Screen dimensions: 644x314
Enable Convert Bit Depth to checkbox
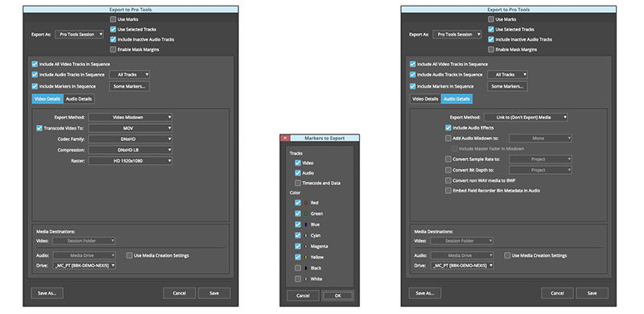[448, 170]
